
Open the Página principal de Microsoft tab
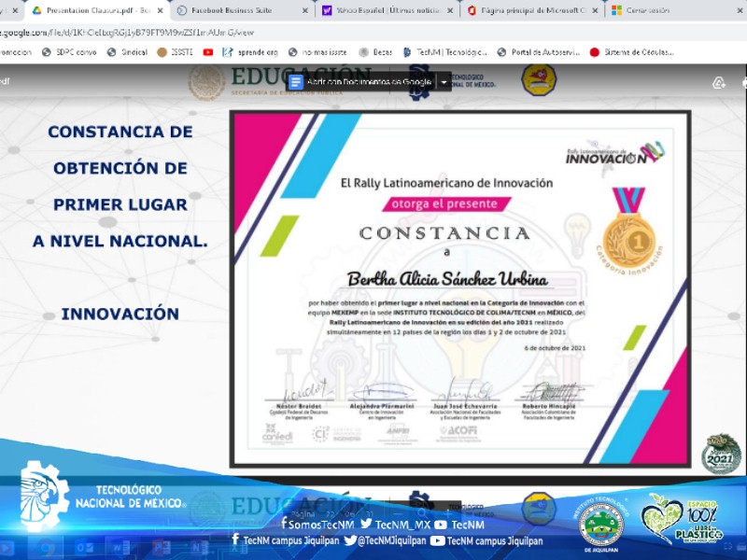(532, 10)
